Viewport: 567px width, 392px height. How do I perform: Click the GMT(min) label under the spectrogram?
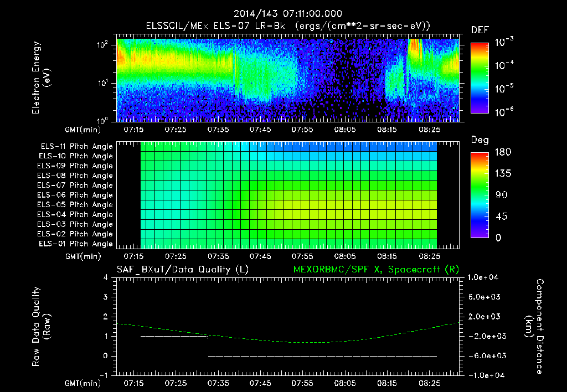pyautogui.click(x=83, y=130)
